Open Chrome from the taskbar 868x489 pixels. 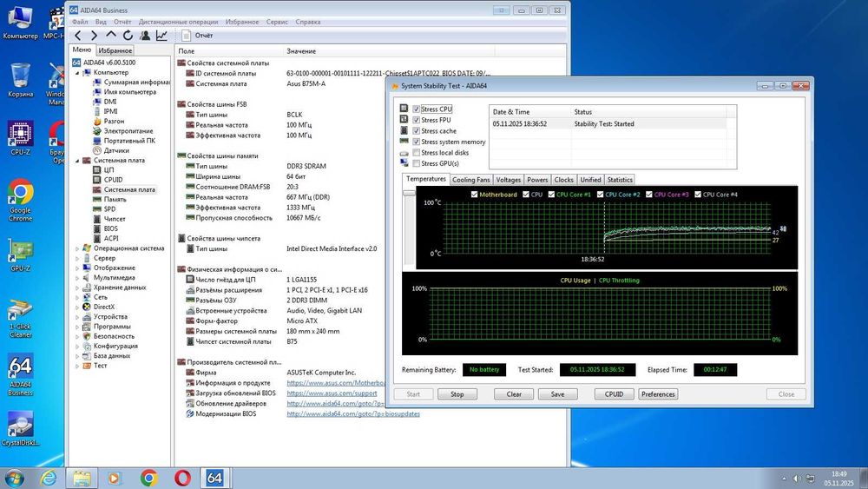click(x=148, y=478)
